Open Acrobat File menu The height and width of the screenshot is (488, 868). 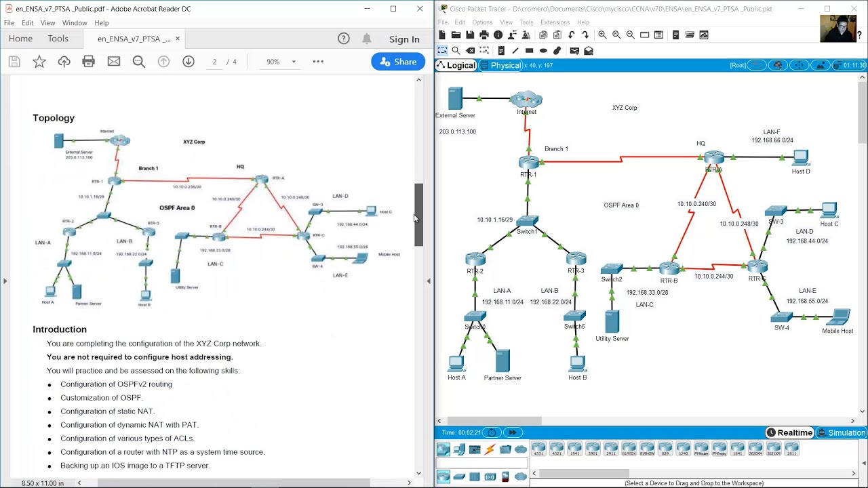9,22
